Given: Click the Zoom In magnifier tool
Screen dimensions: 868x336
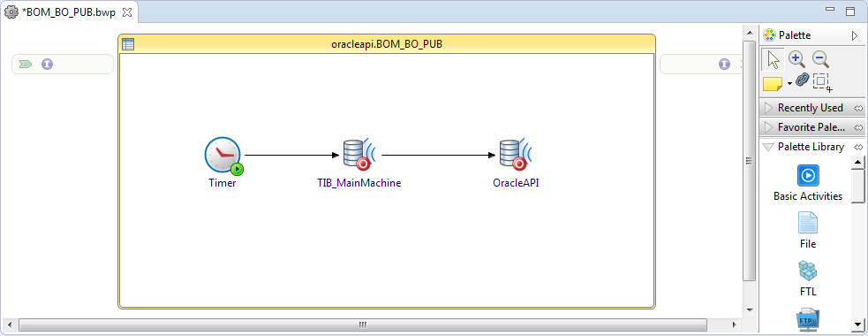Looking at the screenshot, I should [796, 58].
